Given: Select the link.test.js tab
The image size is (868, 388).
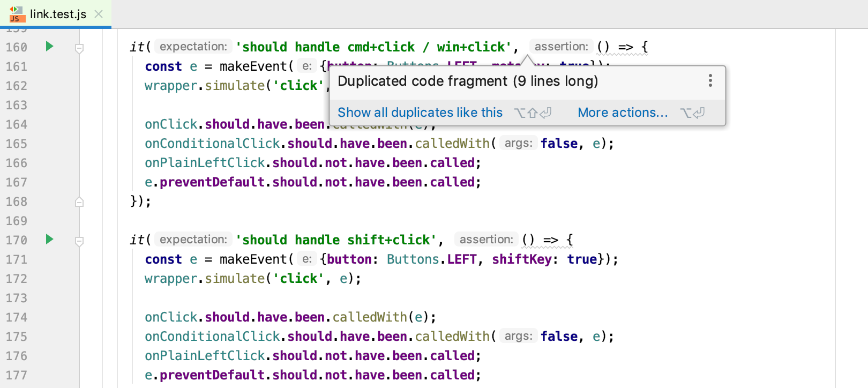Looking at the screenshot, I should (58, 14).
